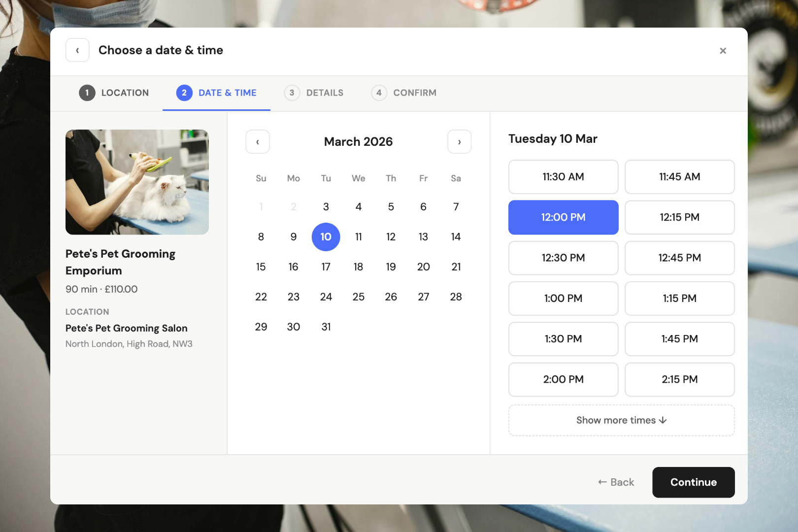Select the currently highlighted date 10
Image resolution: width=798 pixels, height=532 pixels.
click(x=326, y=237)
